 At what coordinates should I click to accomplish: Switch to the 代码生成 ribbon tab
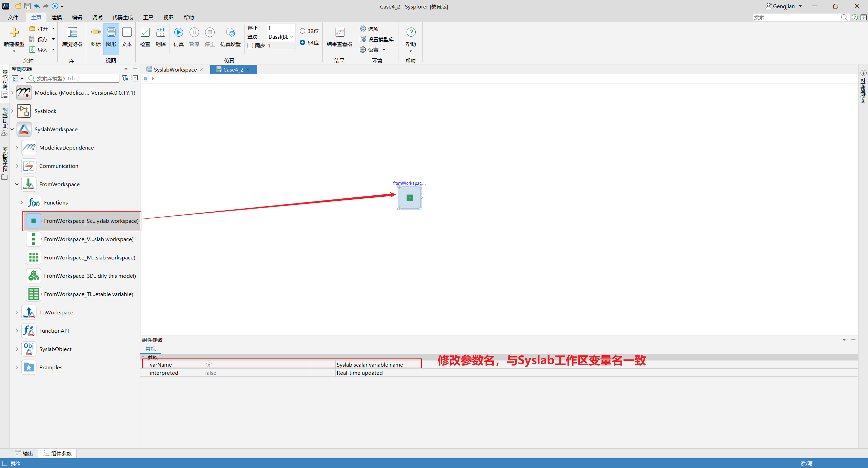pyautogui.click(x=123, y=17)
